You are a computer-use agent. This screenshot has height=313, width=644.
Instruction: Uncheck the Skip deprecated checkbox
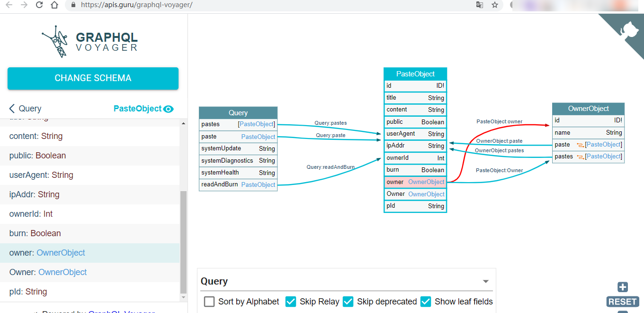348,302
